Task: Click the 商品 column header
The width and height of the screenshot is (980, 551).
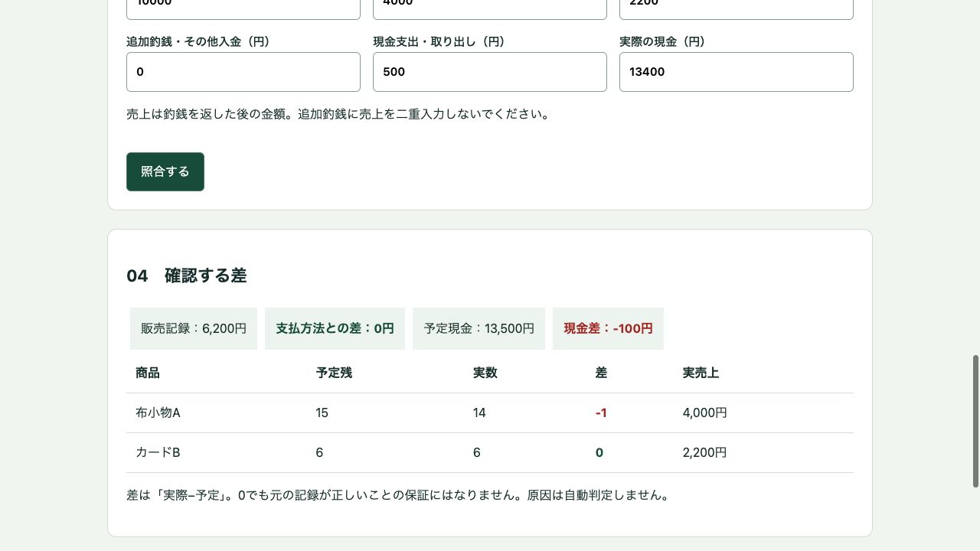Action: pos(148,373)
